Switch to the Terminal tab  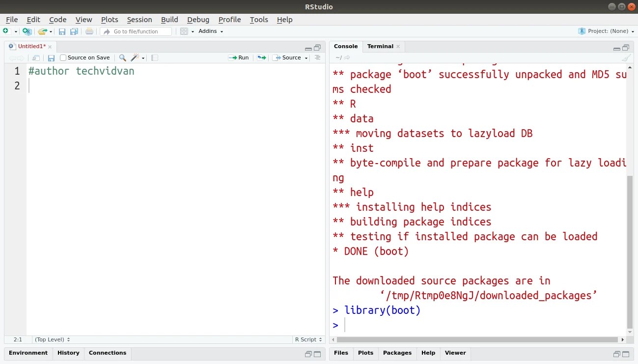(379, 46)
